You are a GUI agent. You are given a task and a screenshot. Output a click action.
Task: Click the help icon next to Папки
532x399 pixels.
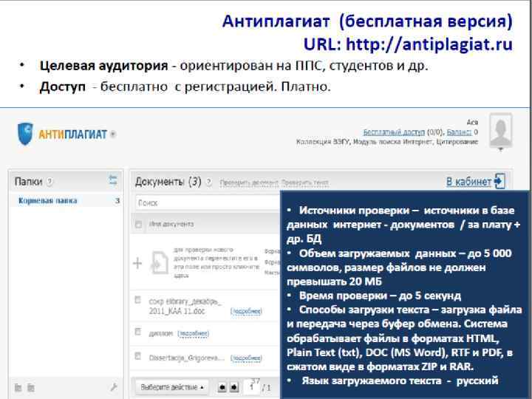pyautogui.click(x=50, y=182)
